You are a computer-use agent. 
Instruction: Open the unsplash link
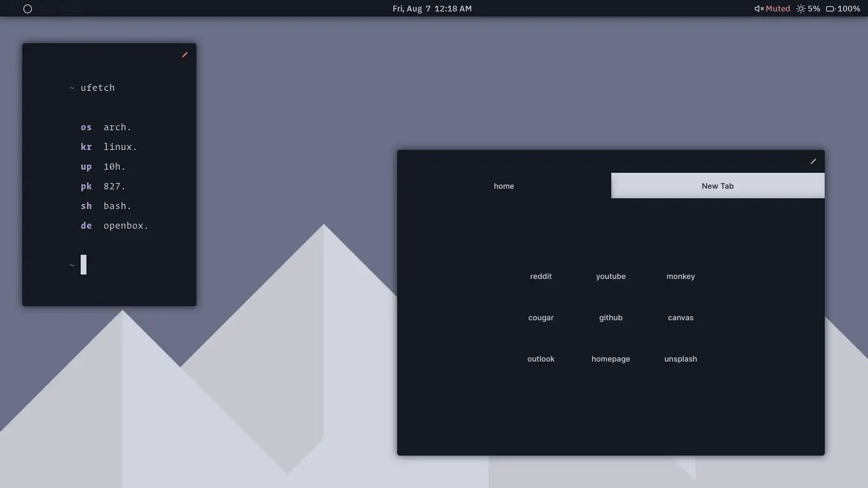[x=681, y=359]
